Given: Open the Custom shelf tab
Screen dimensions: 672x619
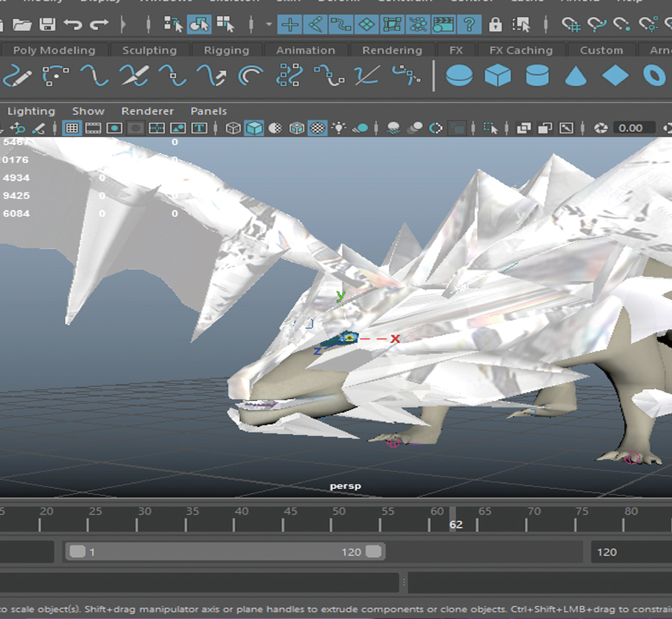Looking at the screenshot, I should pyautogui.click(x=602, y=50).
